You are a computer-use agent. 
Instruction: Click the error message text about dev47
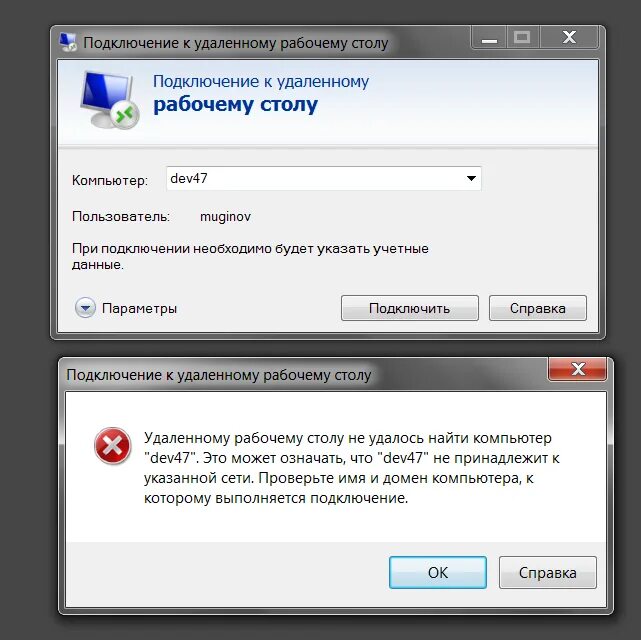pos(352,468)
